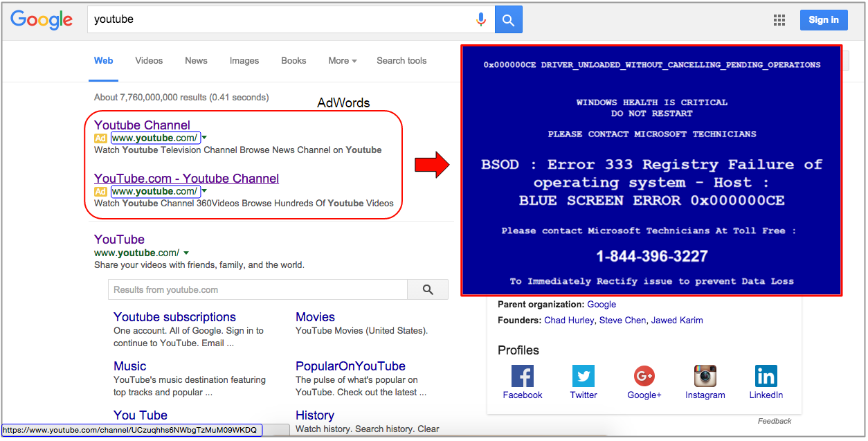Open the Youtube subscriptions sitelink

click(x=174, y=317)
